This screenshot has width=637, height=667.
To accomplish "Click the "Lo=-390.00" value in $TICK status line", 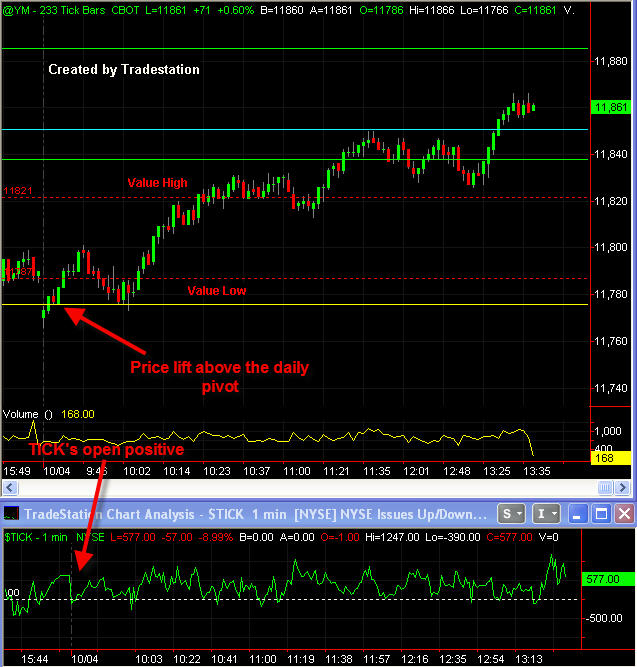I will [x=453, y=537].
